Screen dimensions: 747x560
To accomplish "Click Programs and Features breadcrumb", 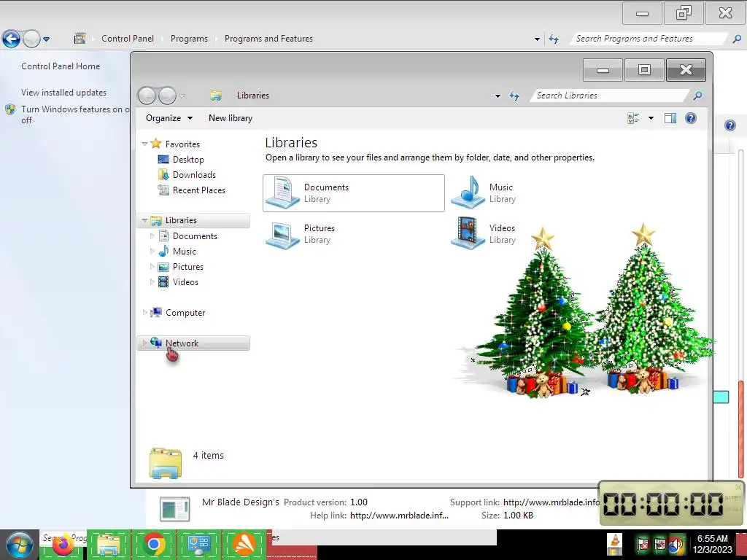I will point(268,39).
